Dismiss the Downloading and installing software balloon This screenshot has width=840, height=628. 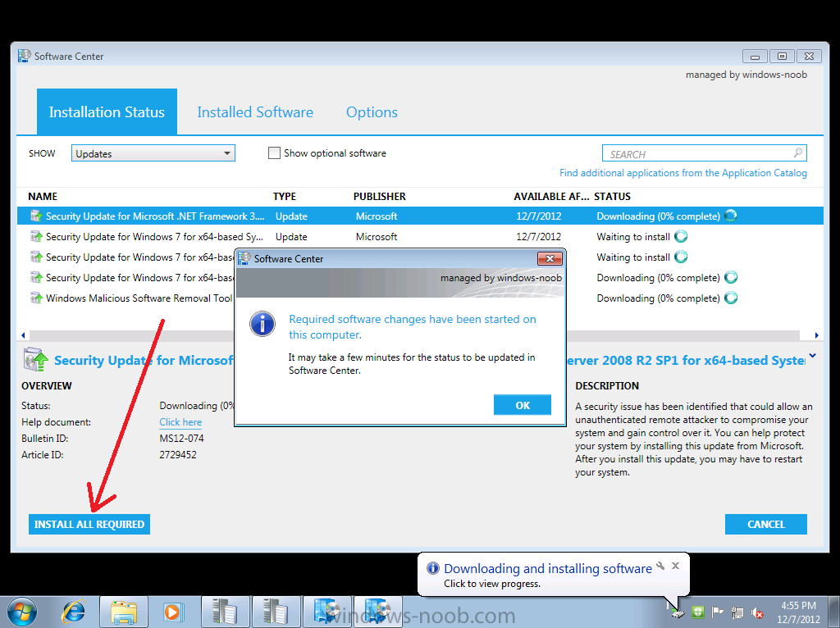coord(676,566)
